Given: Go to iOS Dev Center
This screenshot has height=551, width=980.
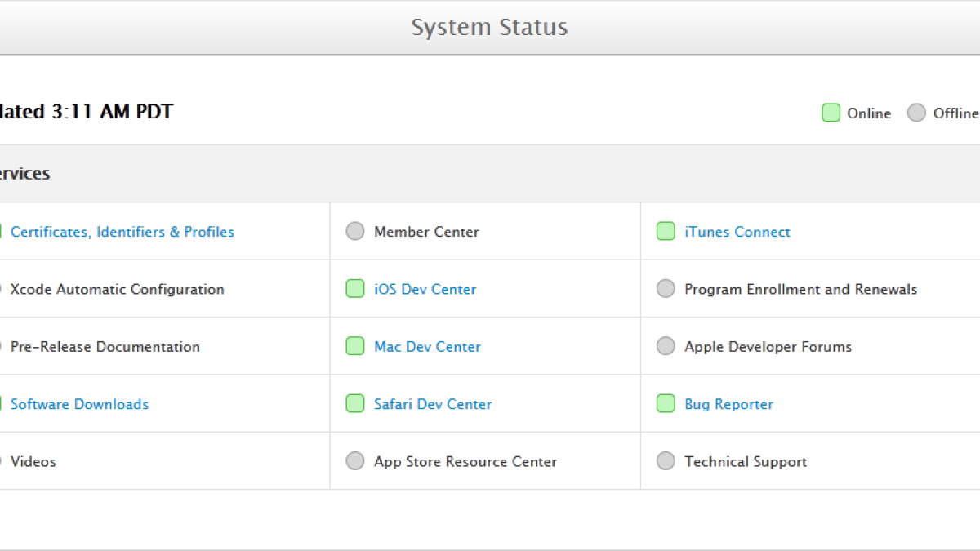Looking at the screenshot, I should (425, 289).
